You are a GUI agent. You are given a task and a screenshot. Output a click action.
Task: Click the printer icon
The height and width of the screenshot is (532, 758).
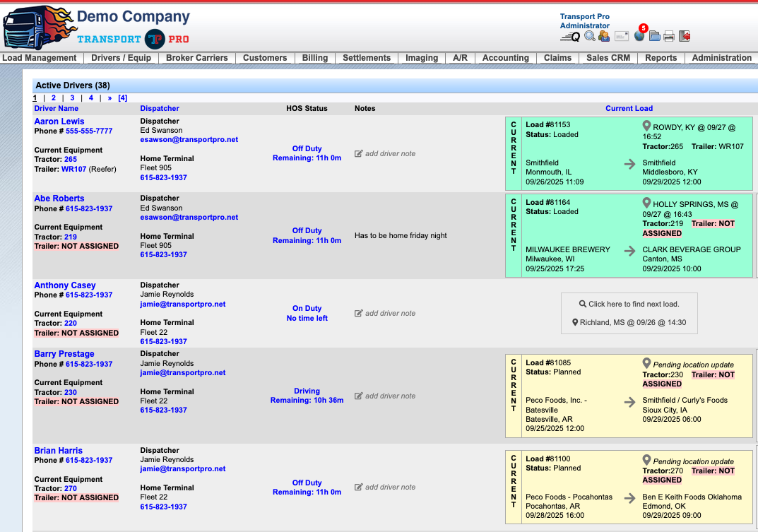(669, 36)
